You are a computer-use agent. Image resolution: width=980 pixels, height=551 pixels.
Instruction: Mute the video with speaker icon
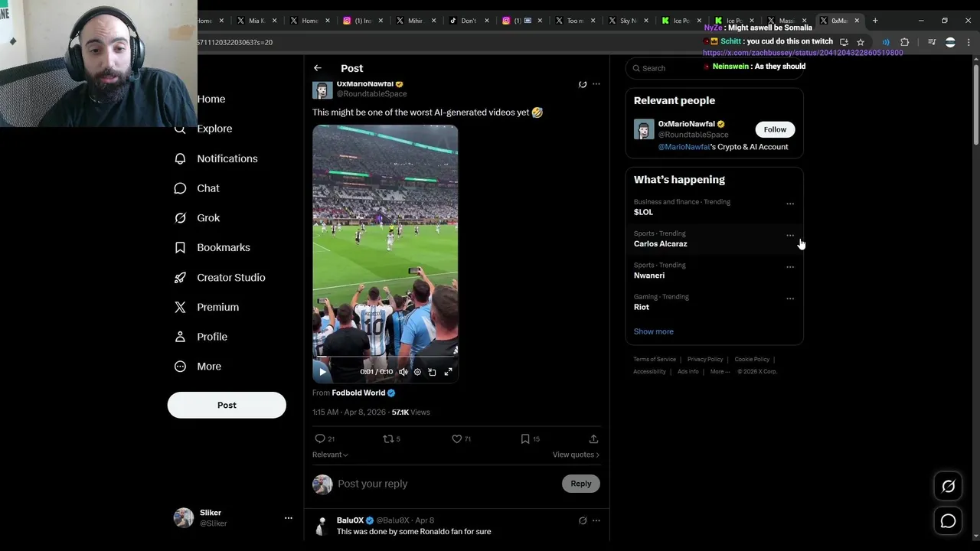coord(403,372)
